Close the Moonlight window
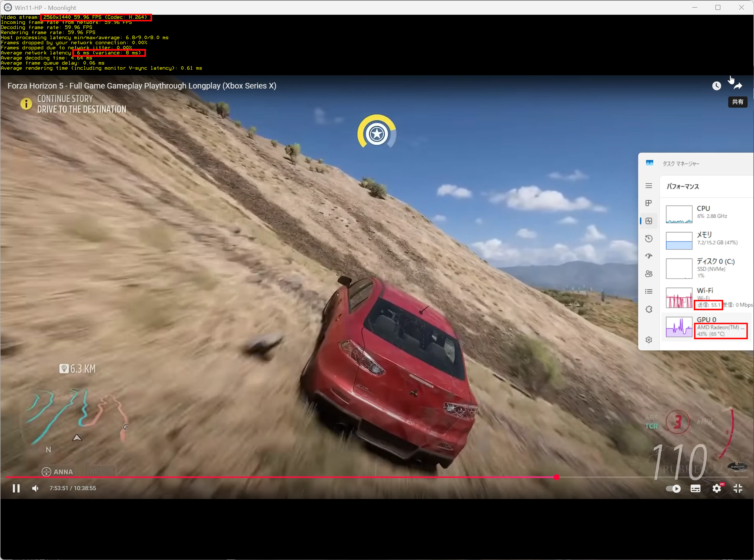This screenshot has width=754, height=560. pos(742,7)
